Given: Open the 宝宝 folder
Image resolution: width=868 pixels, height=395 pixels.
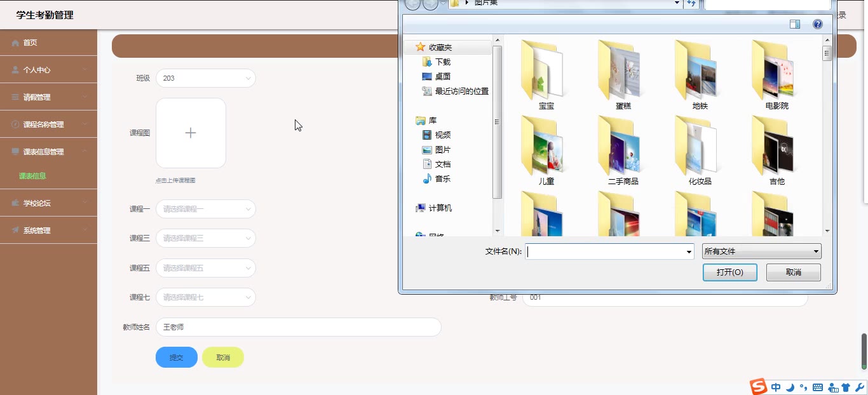Looking at the screenshot, I should pos(546,75).
